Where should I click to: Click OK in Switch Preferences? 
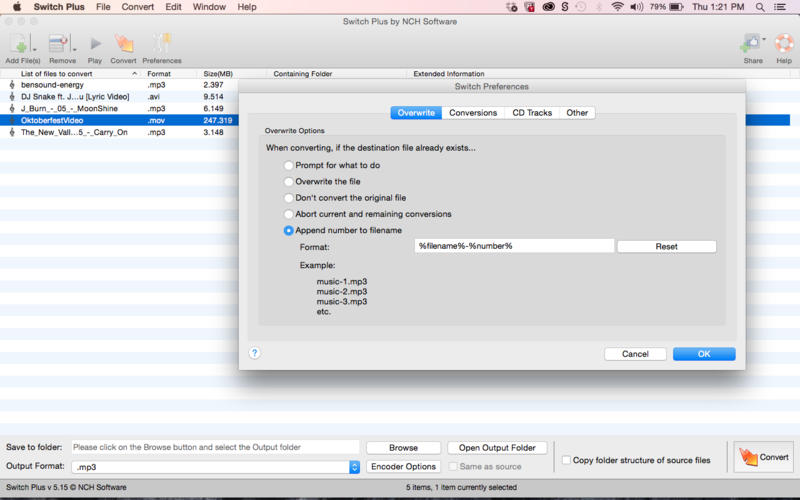704,354
